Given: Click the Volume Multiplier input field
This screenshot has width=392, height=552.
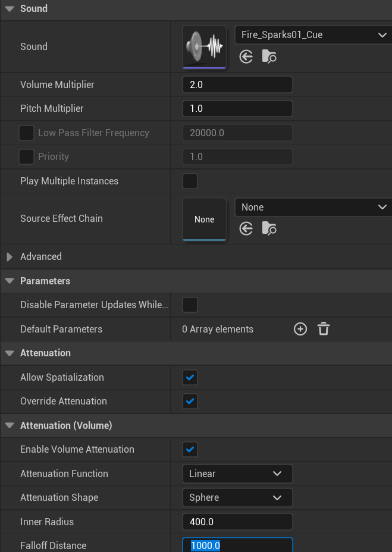Looking at the screenshot, I should (237, 84).
